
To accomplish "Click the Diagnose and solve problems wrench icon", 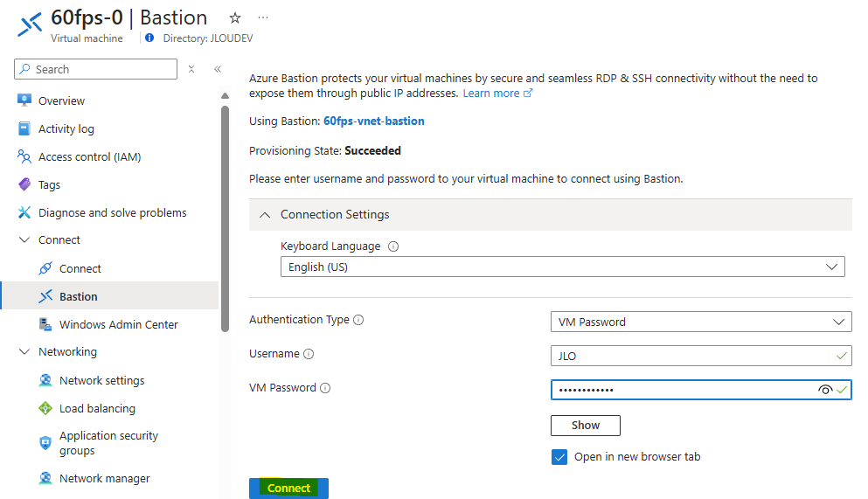I will pyautogui.click(x=24, y=212).
